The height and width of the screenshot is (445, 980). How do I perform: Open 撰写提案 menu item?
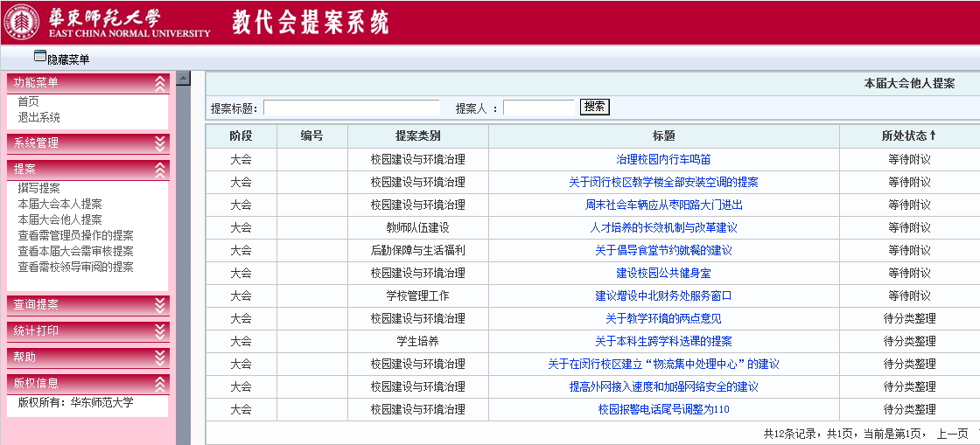point(38,189)
